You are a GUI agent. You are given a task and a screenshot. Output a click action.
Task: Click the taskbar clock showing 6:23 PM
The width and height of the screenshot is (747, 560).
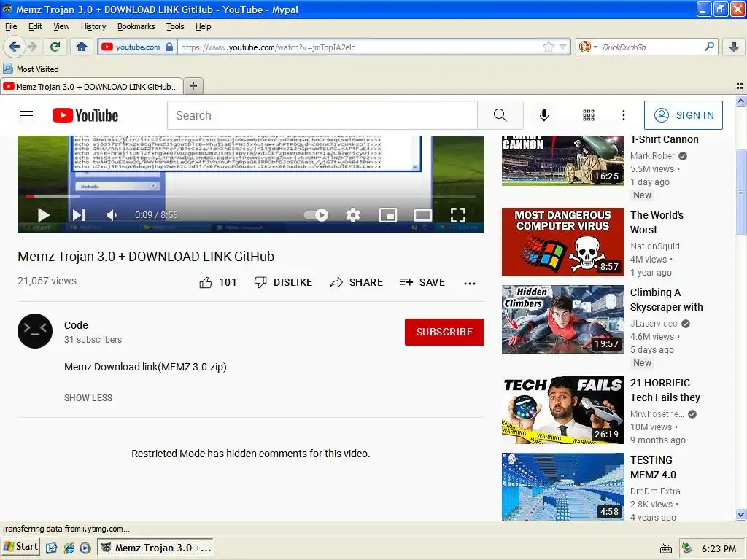[719, 548]
